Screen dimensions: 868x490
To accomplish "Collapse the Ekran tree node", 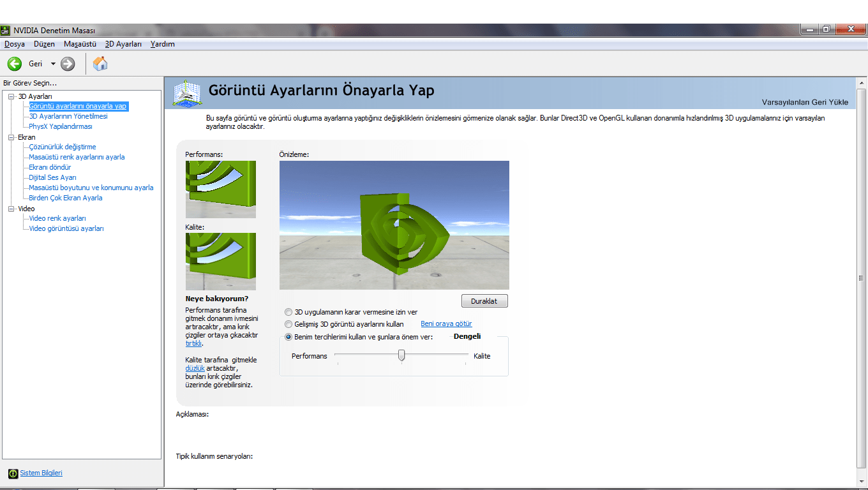I will tap(11, 137).
